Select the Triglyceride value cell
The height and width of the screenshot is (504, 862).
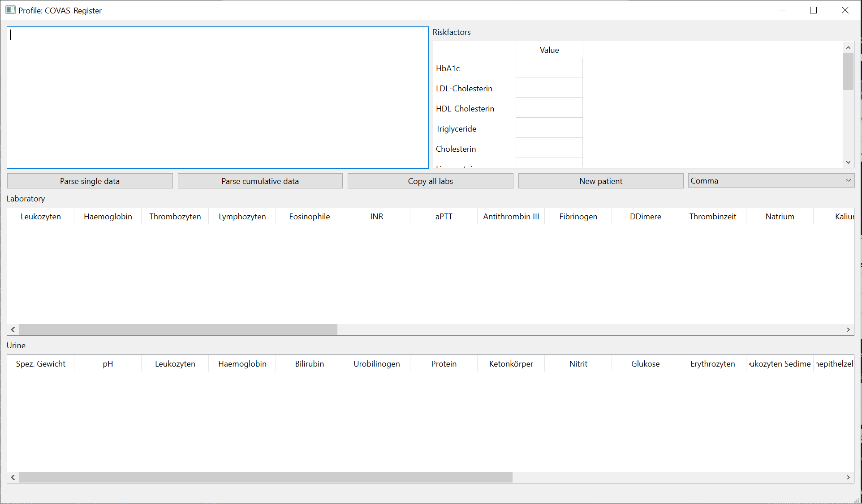(x=549, y=128)
